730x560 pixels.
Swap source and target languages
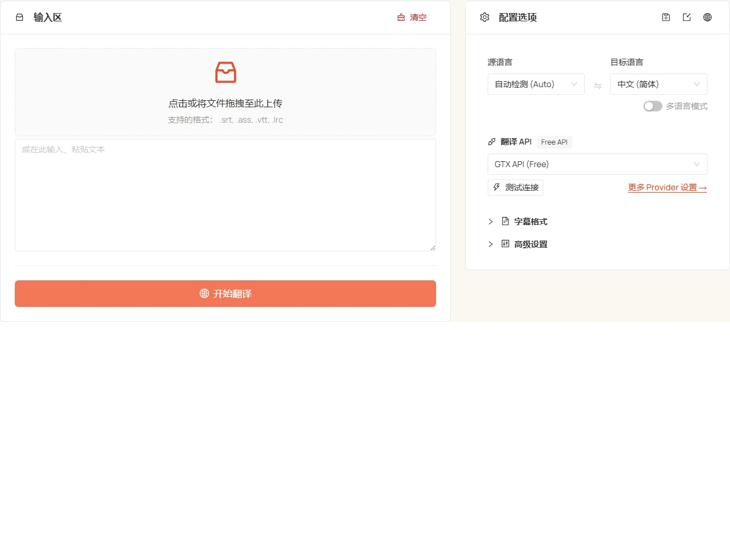click(598, 85)
